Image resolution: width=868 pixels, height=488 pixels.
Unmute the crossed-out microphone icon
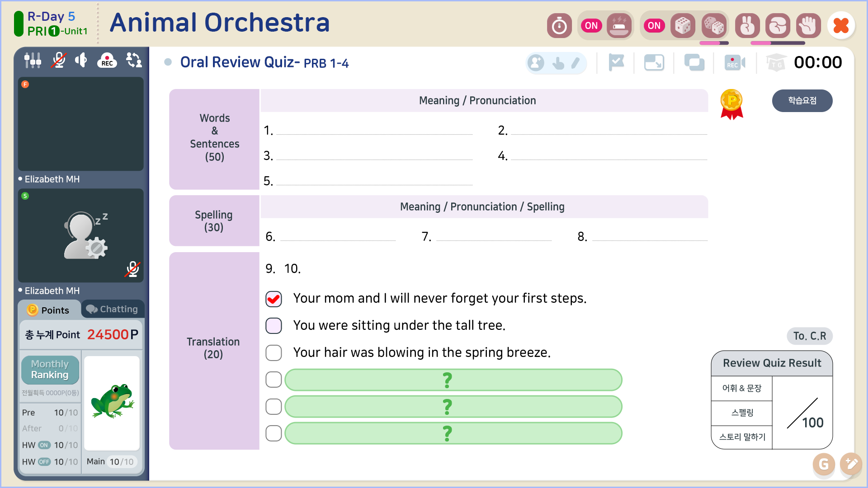pos(58,60)
